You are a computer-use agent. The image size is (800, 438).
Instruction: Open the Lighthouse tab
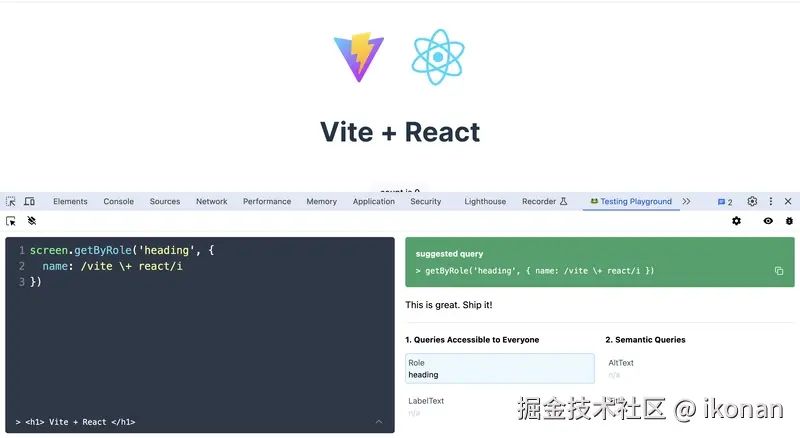point(485,202)
